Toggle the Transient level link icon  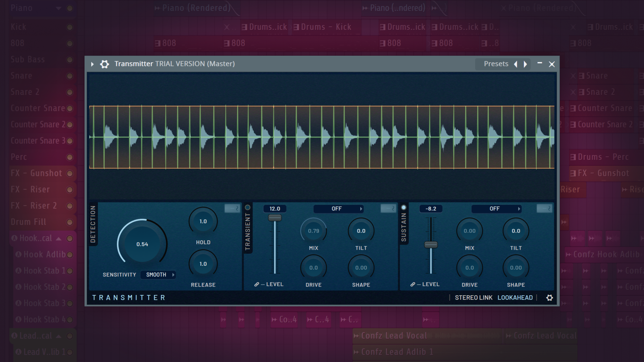(257, 284)
